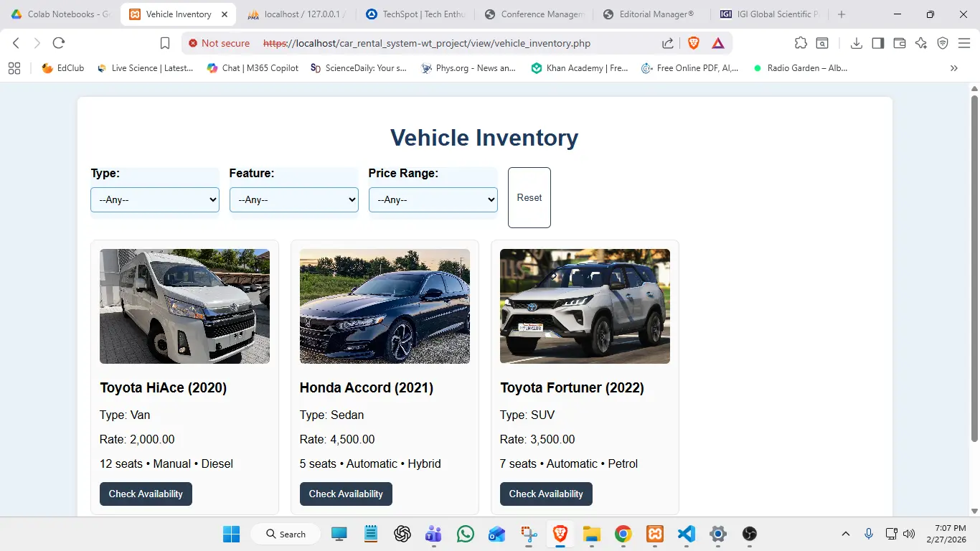This screenshot has height=551, width=980.
Task: Reload the current page
Action: tap(59, 43)
